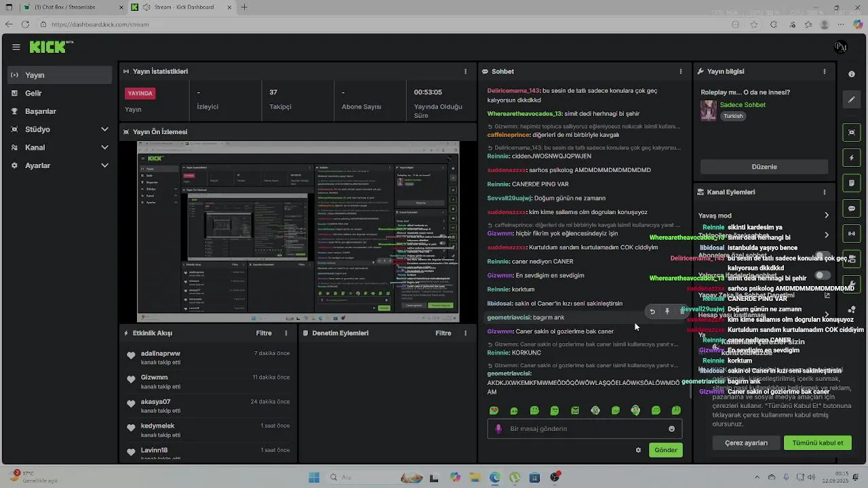The height and width of the screenshot is (488, 868).
Task: Select the kedymelek follow event row
Action: [x=208, y=430]
